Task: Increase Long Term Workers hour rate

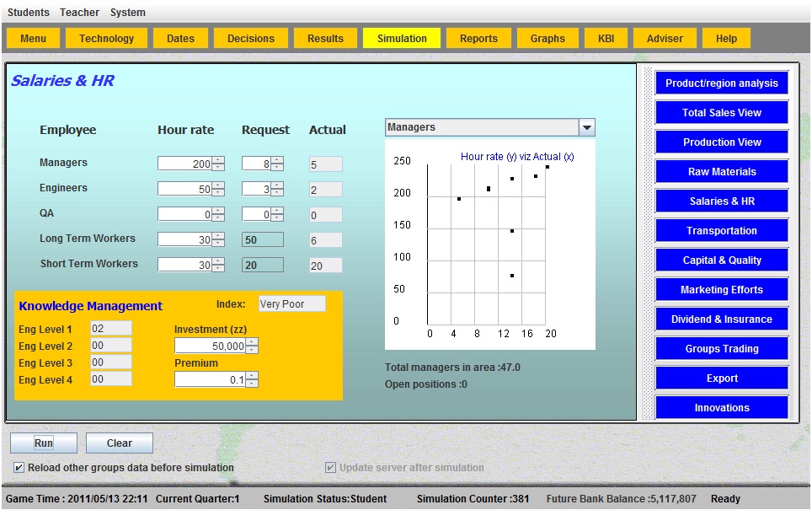Action: [218, 236]
